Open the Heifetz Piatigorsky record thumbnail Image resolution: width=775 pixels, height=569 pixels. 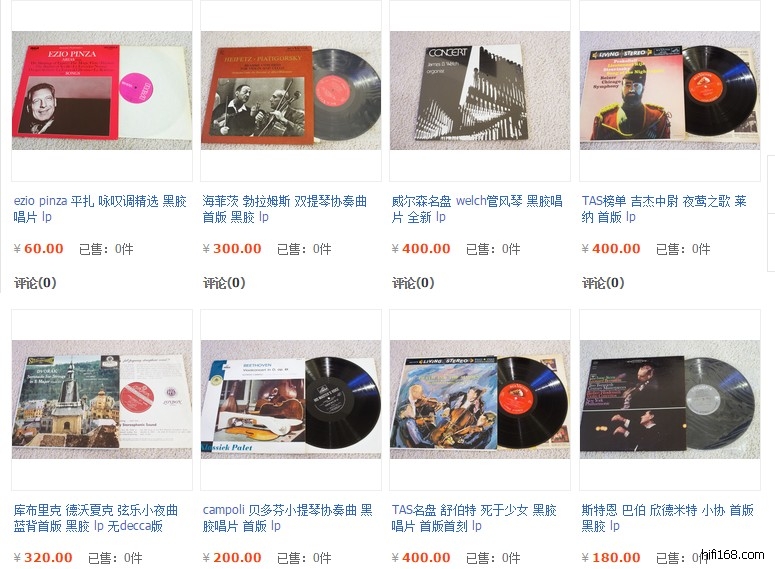pyautogui.click(x=291, y=90)
